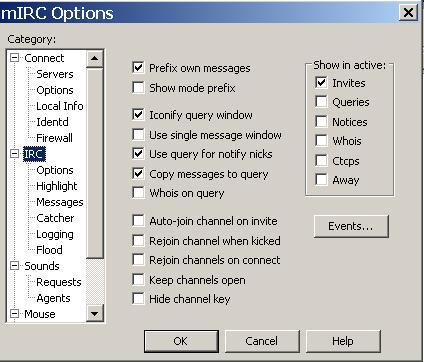
Task: Click category list scroll down arrow
Action: [x=95, y=313]
